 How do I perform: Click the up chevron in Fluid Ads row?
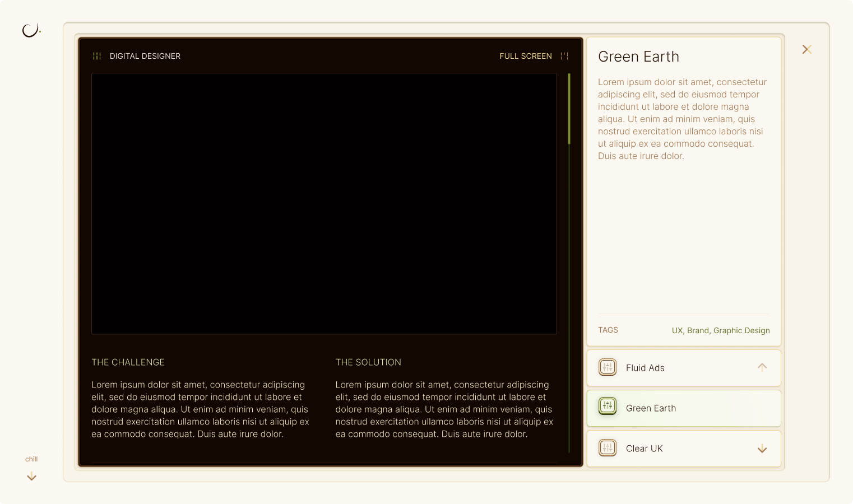pyautogui.click(x=762, y=367)
